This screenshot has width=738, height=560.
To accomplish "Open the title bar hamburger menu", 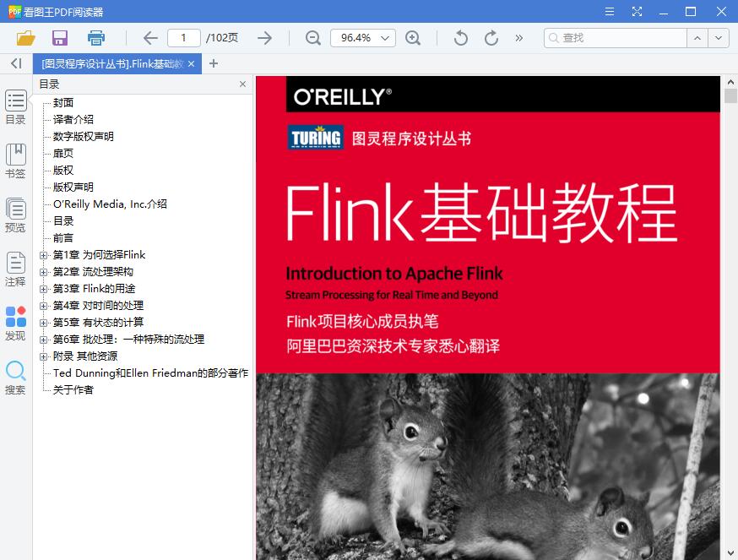I will 610,12.
